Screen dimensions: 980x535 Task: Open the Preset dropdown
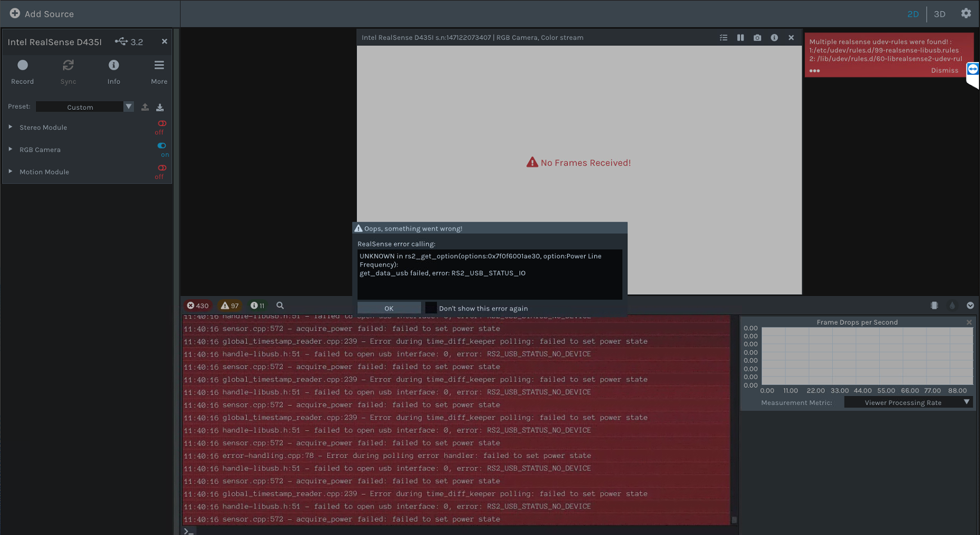[x=129, y=106]
